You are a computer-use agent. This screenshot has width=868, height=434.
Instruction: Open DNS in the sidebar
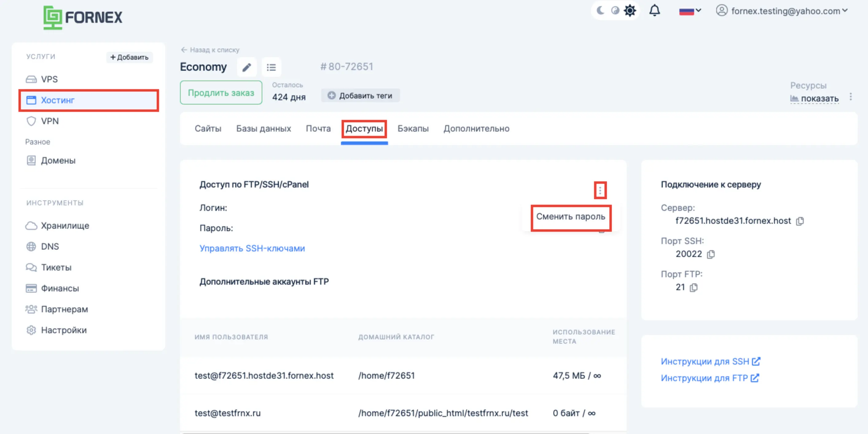tap(88, 247)
